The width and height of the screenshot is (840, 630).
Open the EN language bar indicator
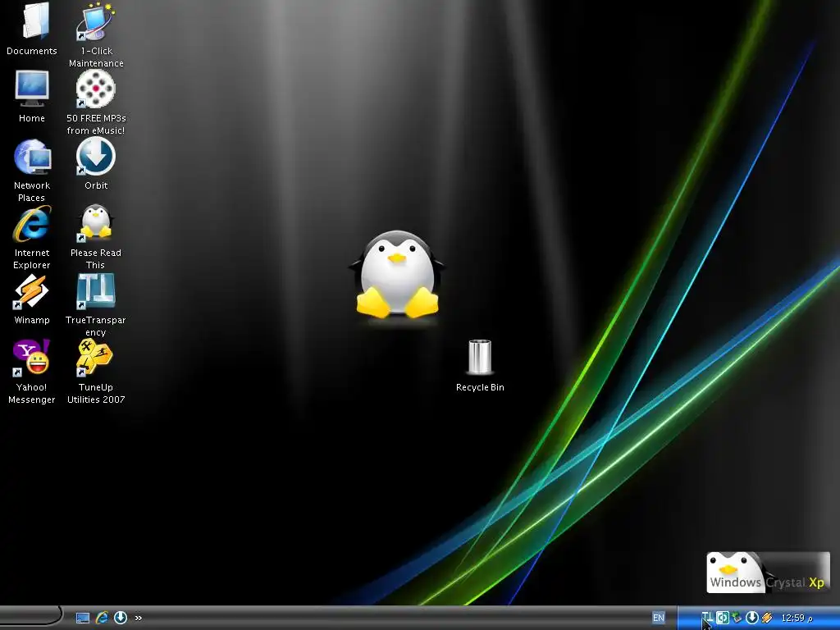pyautogui.click(x=659, y=618)
